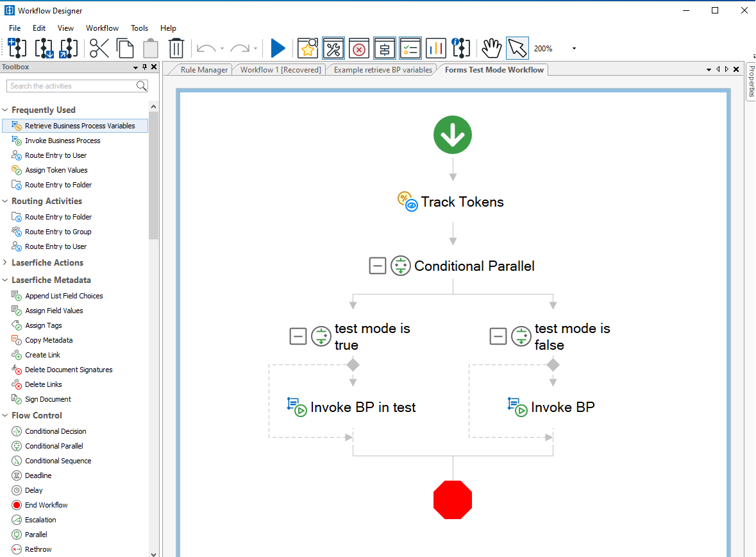
Task: Run the workflow with the blue play icon
Action: click(278, 48)
